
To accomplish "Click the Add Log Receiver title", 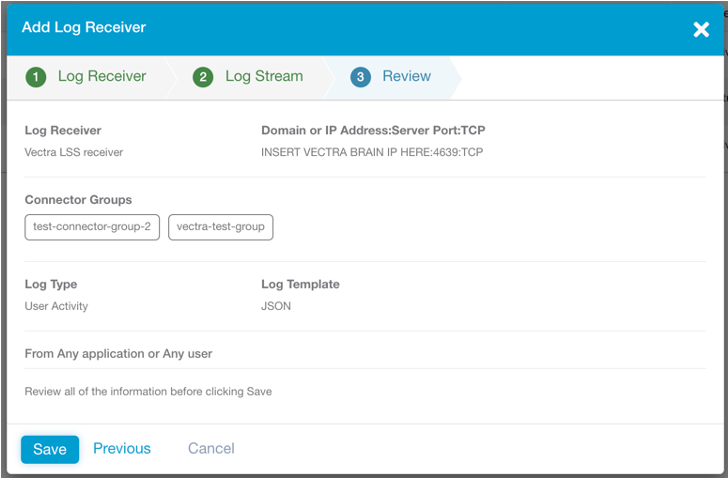I will 84,27.
